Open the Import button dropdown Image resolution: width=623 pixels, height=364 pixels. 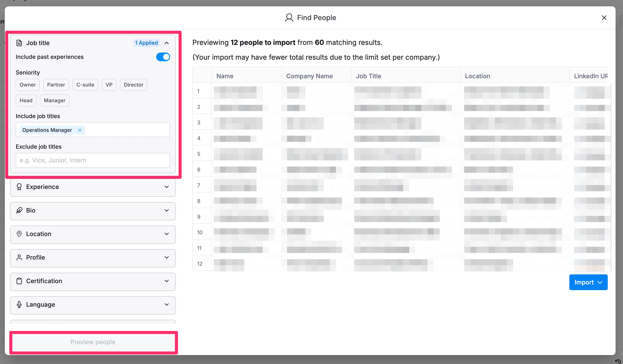click(588, 282)
